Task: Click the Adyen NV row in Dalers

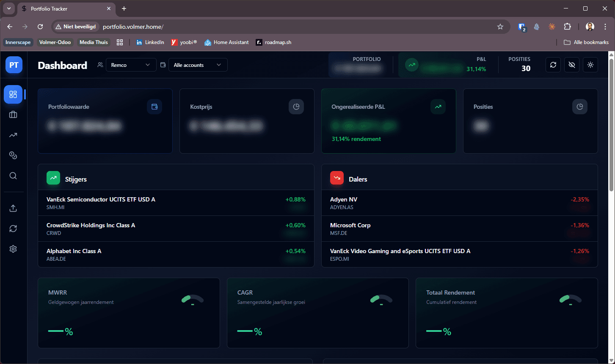Action: coord(459,203)
